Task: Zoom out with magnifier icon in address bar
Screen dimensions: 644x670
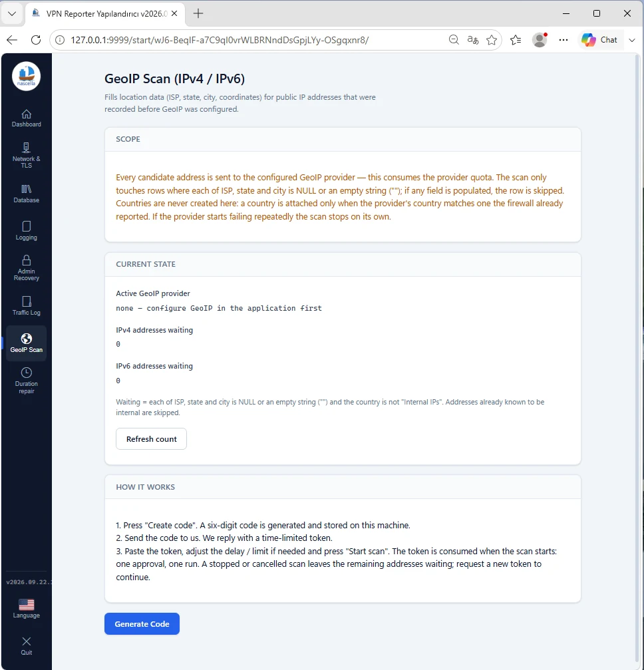Action: (x=454, y=40)
